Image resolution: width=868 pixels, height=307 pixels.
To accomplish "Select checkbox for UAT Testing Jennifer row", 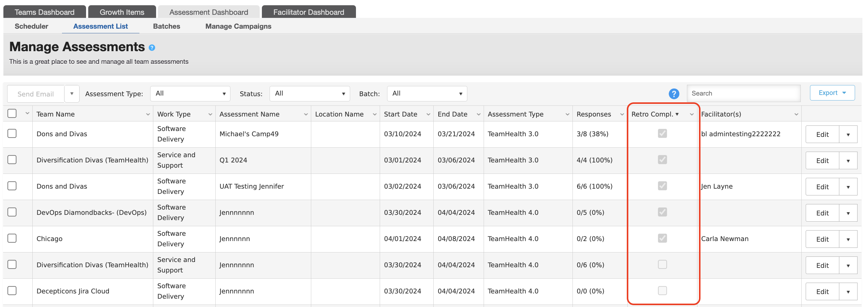I will point(12,186).
